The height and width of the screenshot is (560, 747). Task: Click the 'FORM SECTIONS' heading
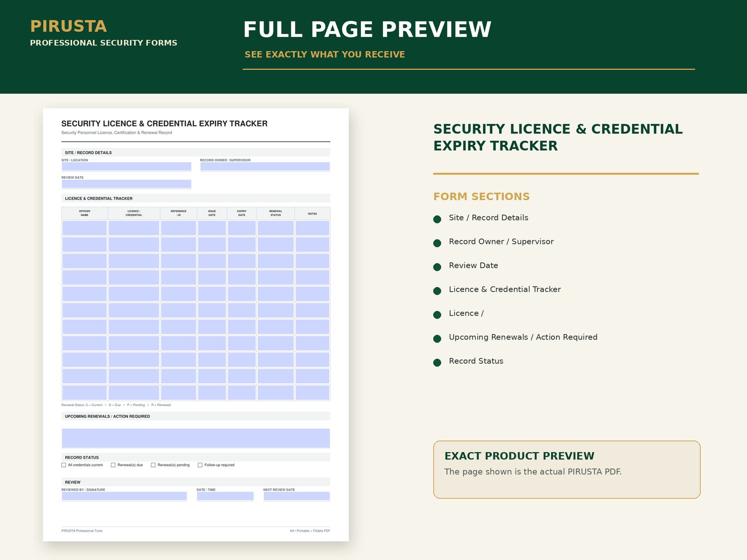pos(482,197)
